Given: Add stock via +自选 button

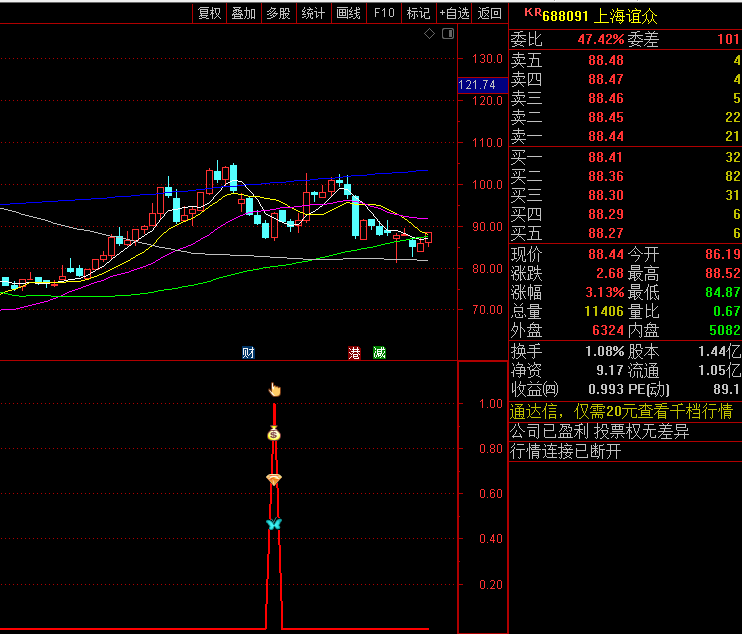Looking at the screenshot, I should pyautogui.click(x=454, y=13).
